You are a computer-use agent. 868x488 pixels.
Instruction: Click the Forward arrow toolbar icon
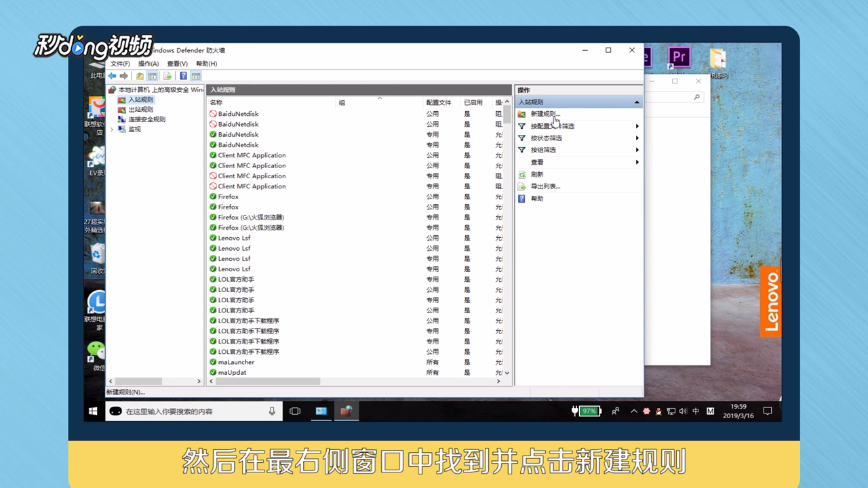[123, 76]
